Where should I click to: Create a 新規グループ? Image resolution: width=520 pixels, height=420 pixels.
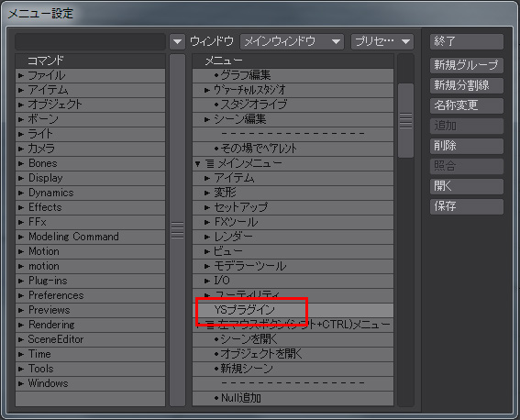point(466,65)
